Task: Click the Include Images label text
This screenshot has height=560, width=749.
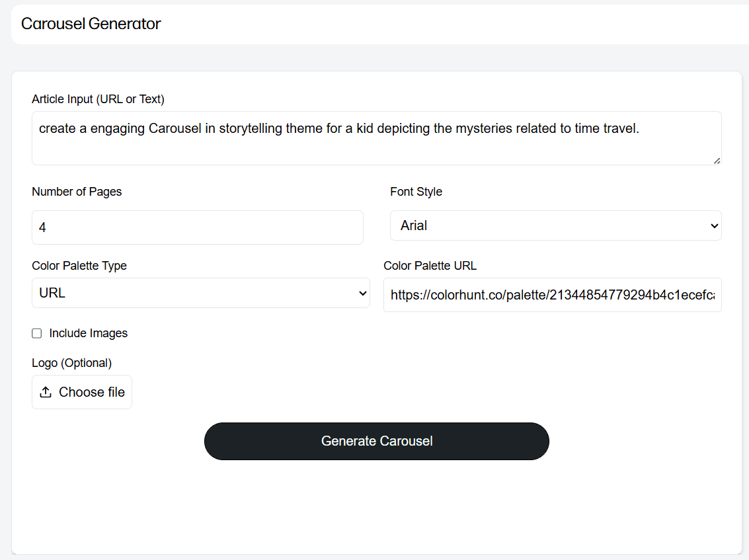Action: coord(89,333)
